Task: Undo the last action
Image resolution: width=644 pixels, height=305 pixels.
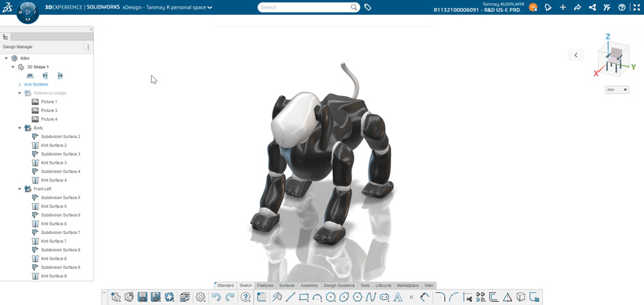Action: pos(216,297)
